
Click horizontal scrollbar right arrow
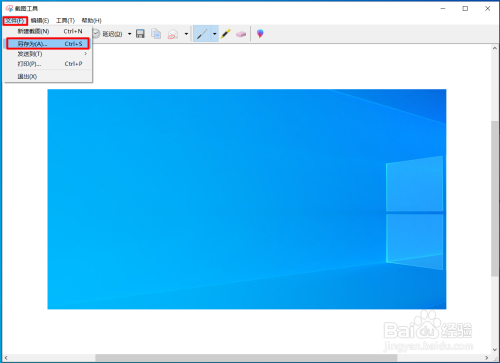[487, 358]
